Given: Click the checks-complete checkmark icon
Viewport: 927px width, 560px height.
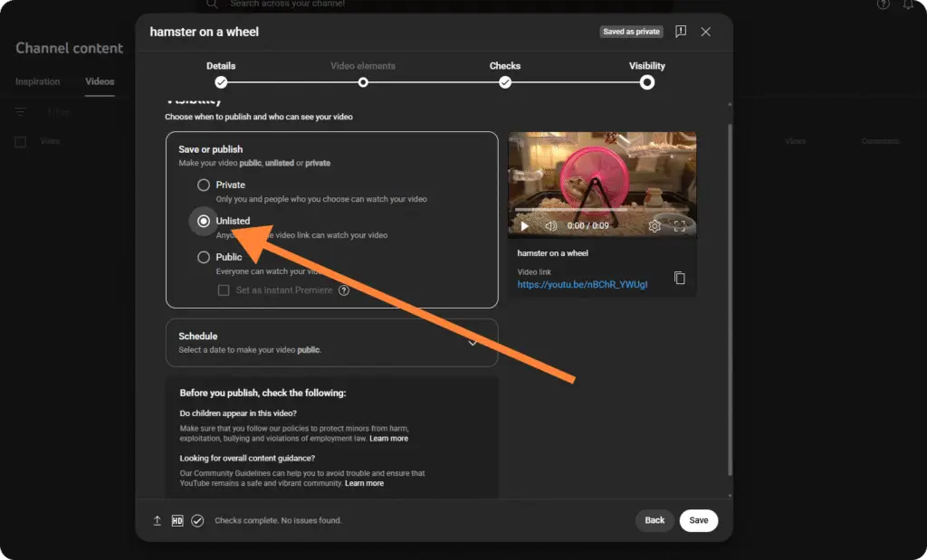Looking at the screenshot, I should click(x=196, y=520).
